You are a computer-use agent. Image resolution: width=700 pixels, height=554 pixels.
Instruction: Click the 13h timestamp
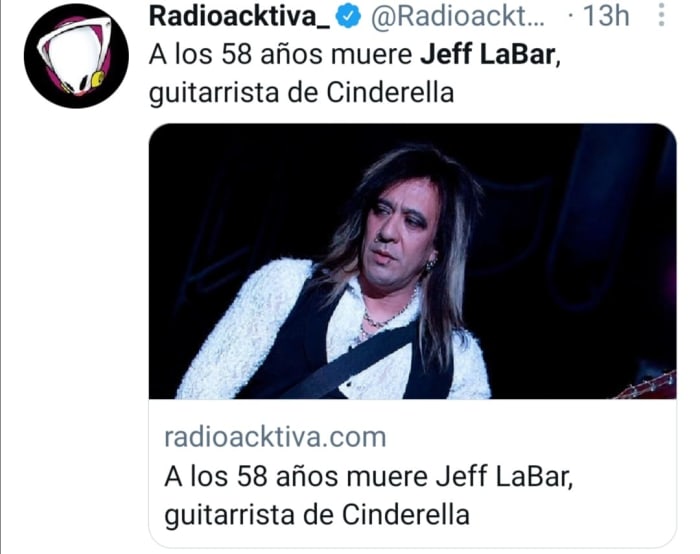tap(607, 16)
